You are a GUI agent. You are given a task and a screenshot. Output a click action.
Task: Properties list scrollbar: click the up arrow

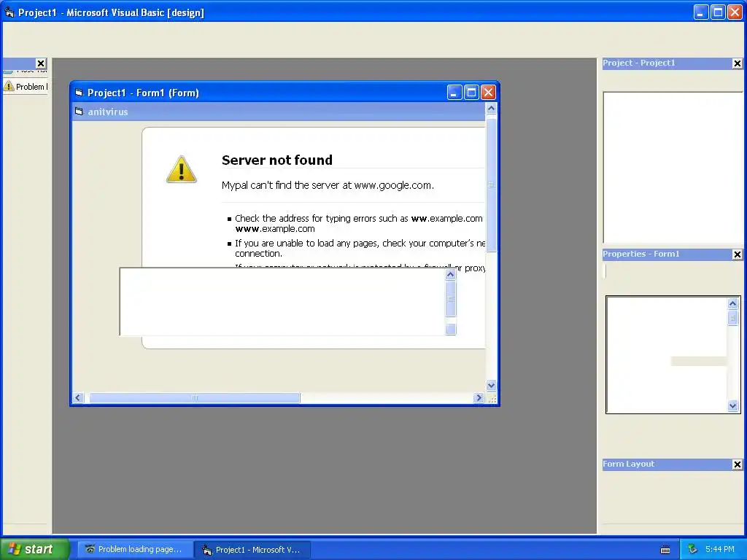click(x=732, y=303)
